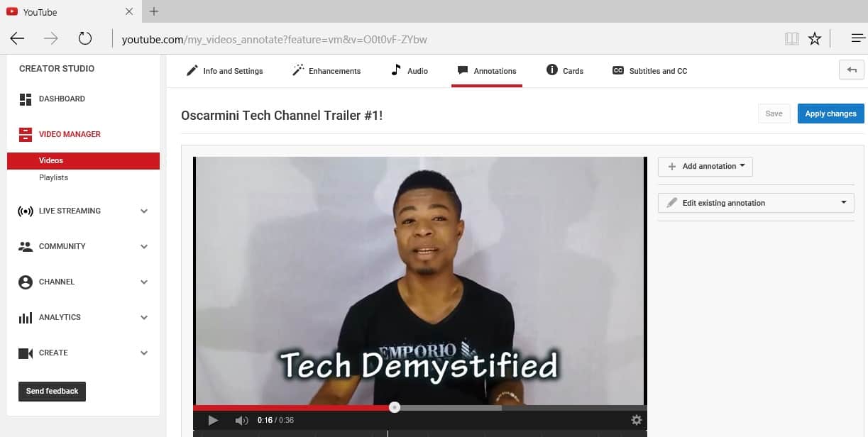Select Playlists under Video Manager
The height and width of the screenshot is (437, 868).
53,177
